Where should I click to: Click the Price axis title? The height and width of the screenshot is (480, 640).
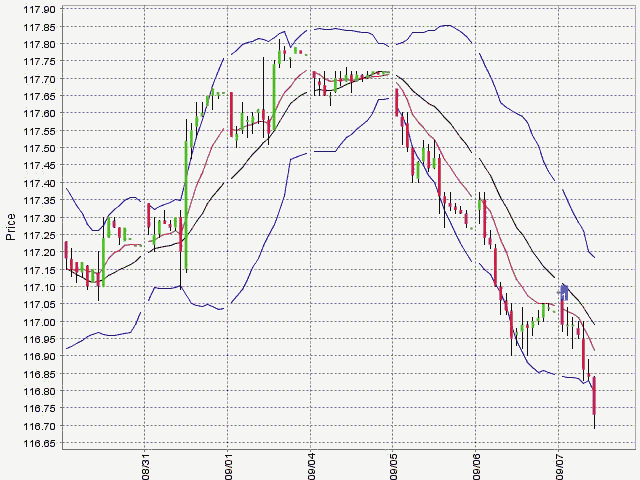coord(11,227)
